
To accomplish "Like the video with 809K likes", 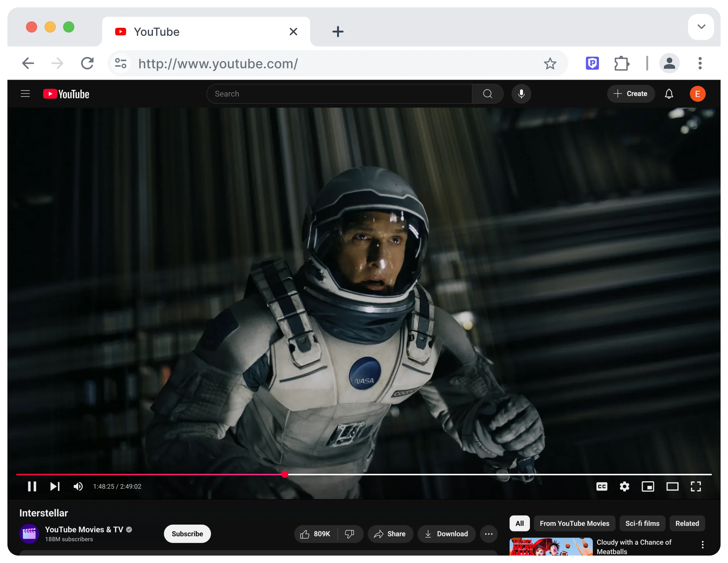I will pos(315,534).
